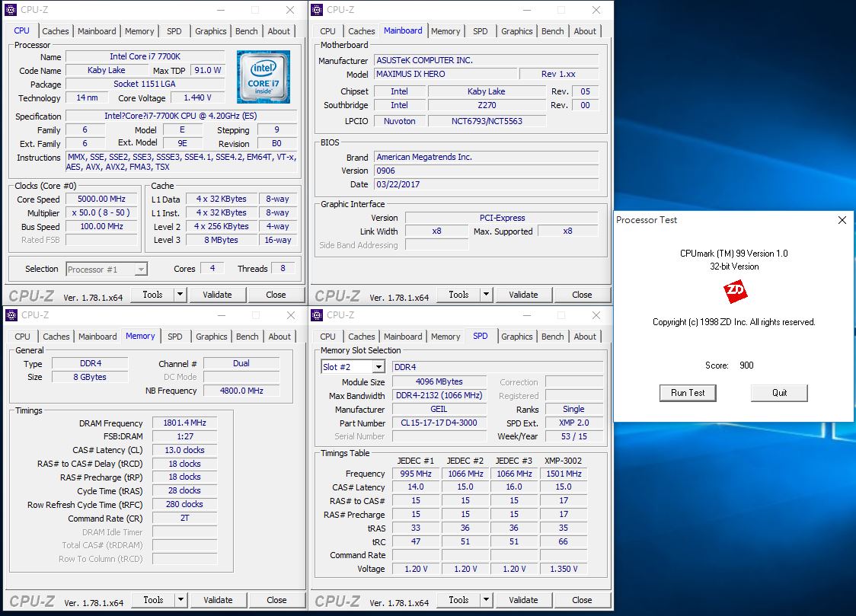The height and width of the screenshot is (616, 856).
Task: Click Week/Year '53 / 15' value
Action: 573,436
